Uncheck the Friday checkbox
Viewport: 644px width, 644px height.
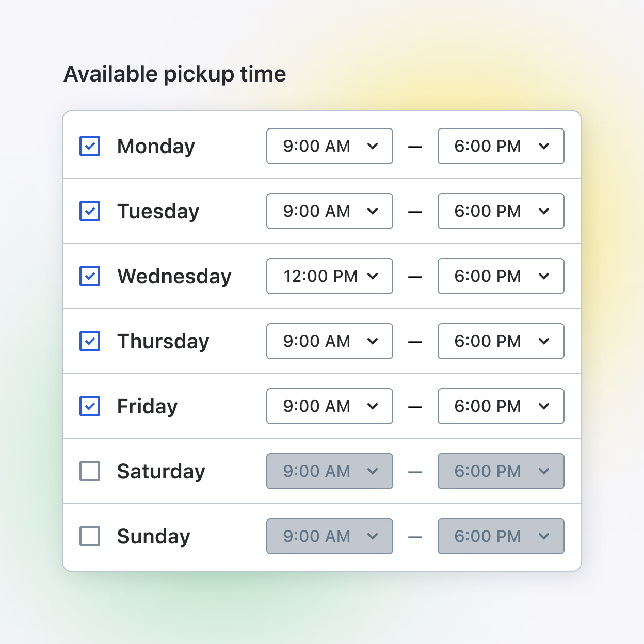point(90,406)
